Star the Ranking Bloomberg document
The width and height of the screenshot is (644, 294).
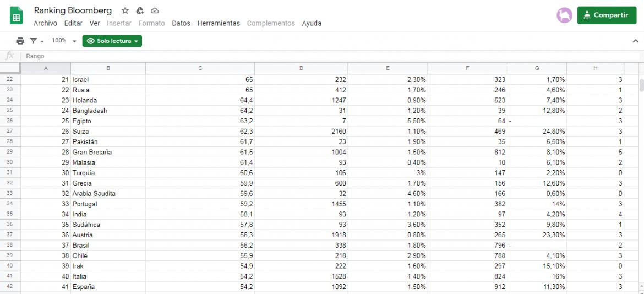(125, 10)
